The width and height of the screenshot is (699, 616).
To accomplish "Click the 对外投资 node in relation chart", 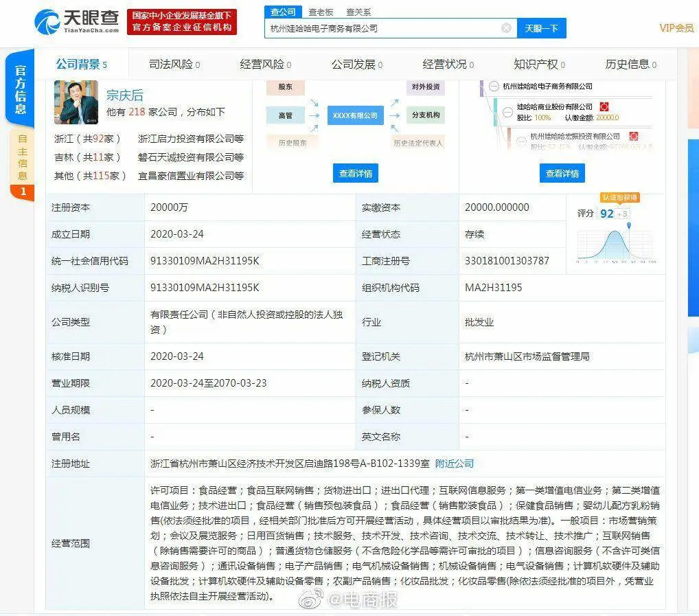I will pyautogui.click(x=425, y=87).
